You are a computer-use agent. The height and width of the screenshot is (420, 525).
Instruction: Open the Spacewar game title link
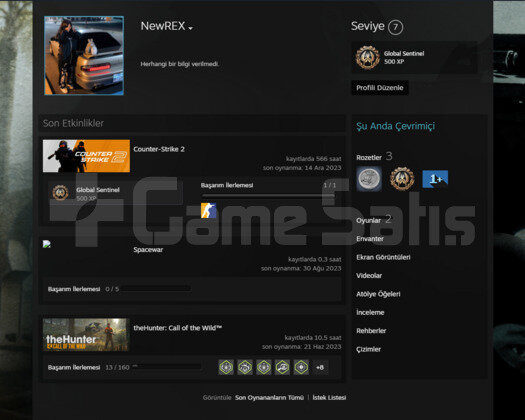point(148,250)
